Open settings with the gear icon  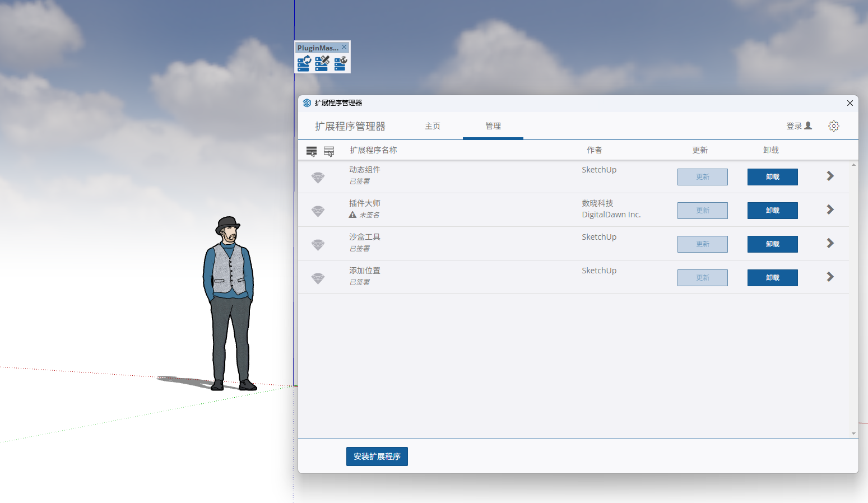[x=834, y=126]
